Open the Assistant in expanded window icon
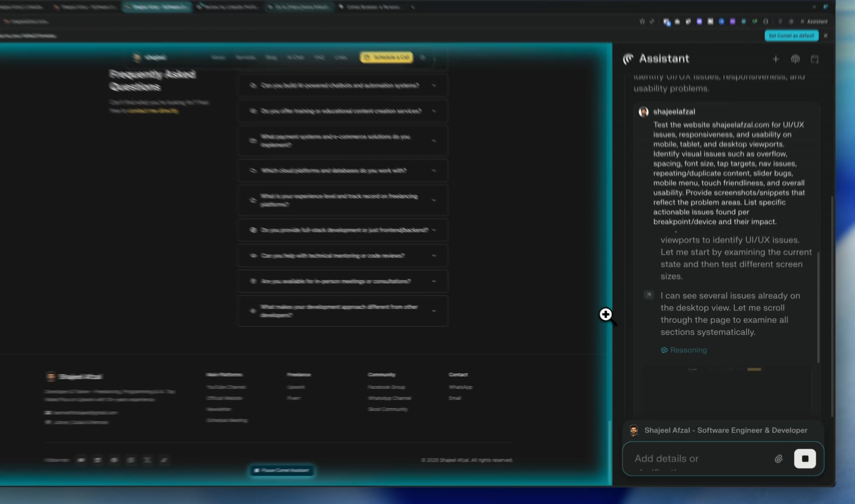Screen dimensions: 855x504 (814, 59)
